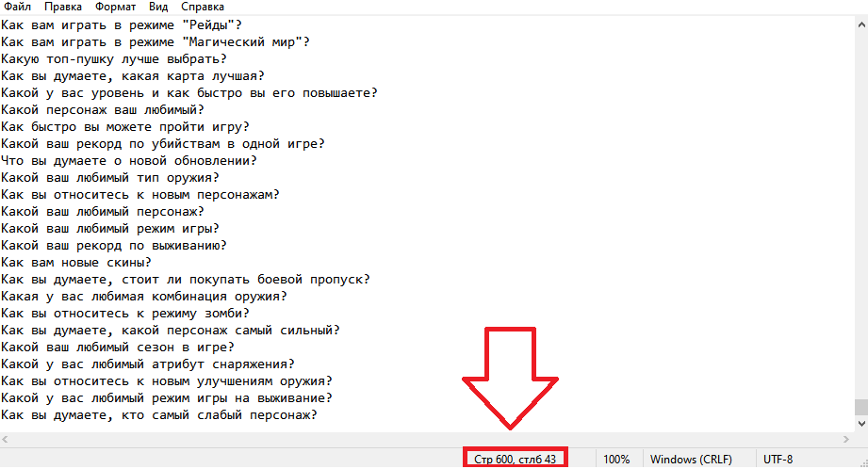Click line about режим игры на выживание
This screenshot has width=868, height=469.
coord(167,398)
